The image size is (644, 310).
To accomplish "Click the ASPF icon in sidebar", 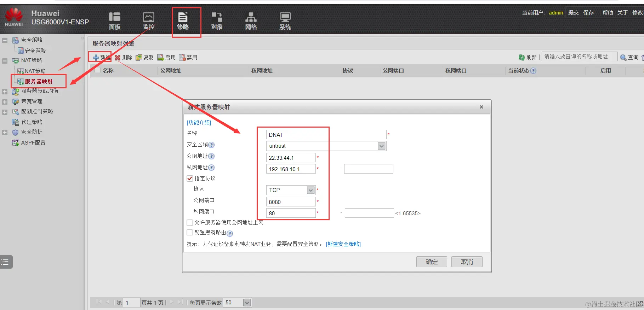I will pos(16,143).
